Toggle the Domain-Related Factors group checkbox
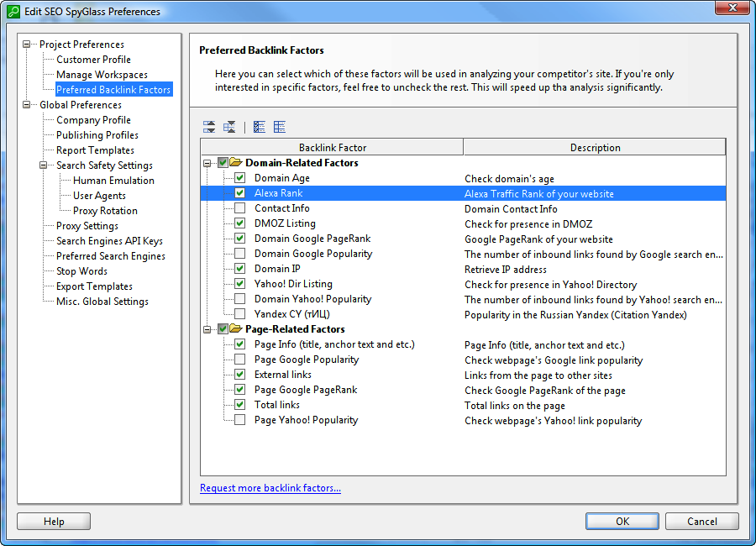Viewport: 756px width, 546px height. click(x=223, y=163)
